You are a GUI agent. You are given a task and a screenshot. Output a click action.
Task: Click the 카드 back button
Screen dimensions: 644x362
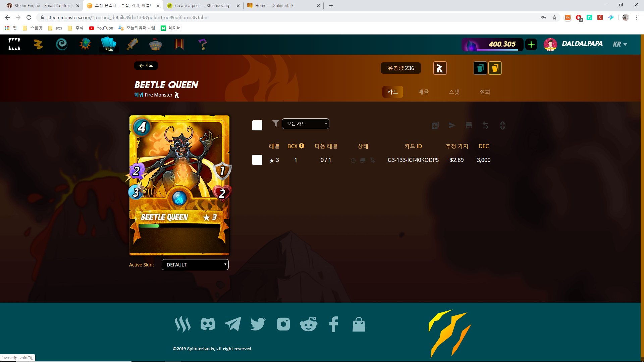[146, 65]
